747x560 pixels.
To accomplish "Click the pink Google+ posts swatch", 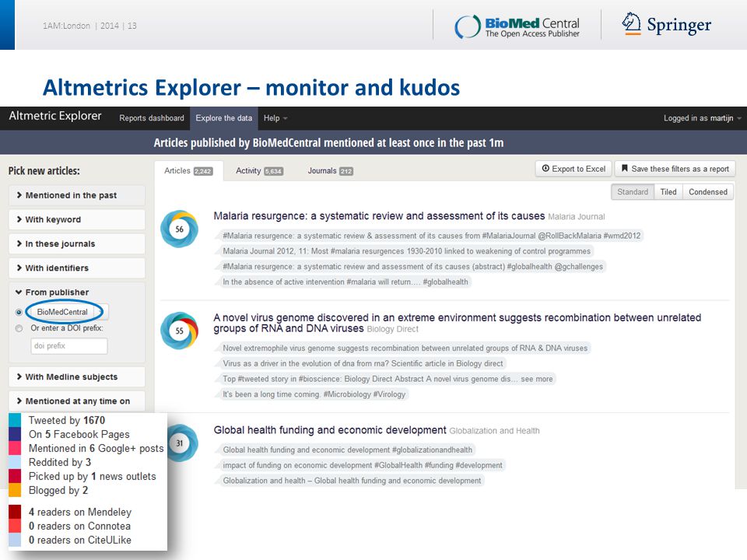I will pyautogui.click(x=15, y=448).
